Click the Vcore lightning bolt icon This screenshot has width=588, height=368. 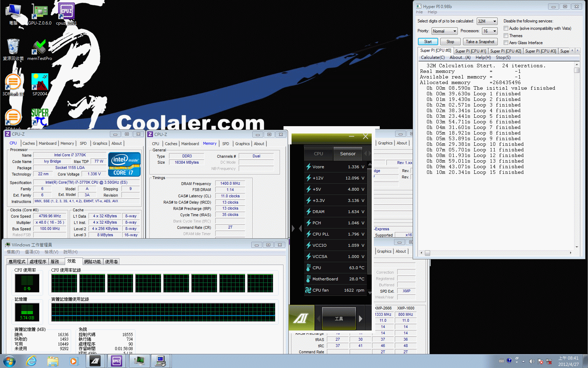pyautogui.click(x=308, y=167)
